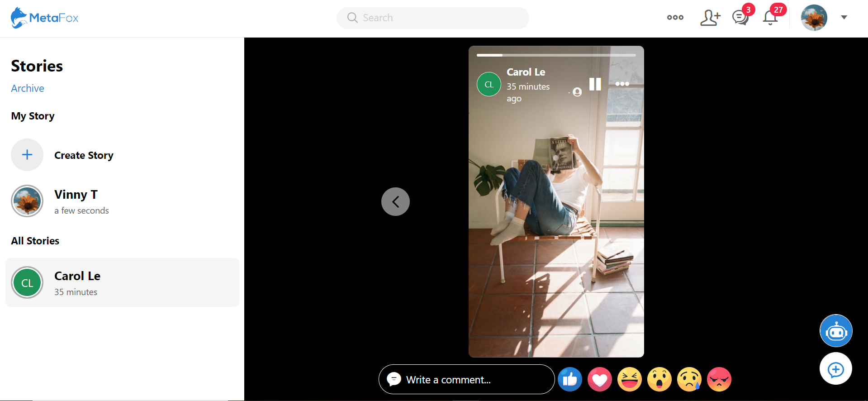React with Angry emoji
This screenshot has height=401, width=868.
click(719, 379)
